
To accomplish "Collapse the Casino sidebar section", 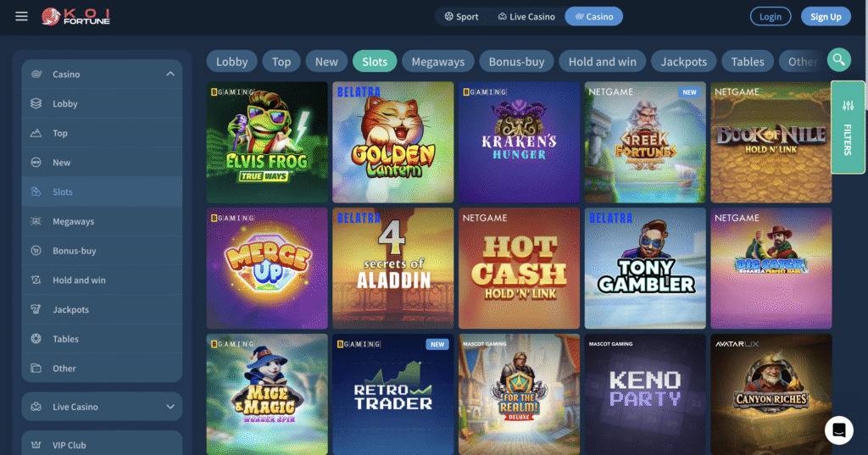I will click(170, 75).
